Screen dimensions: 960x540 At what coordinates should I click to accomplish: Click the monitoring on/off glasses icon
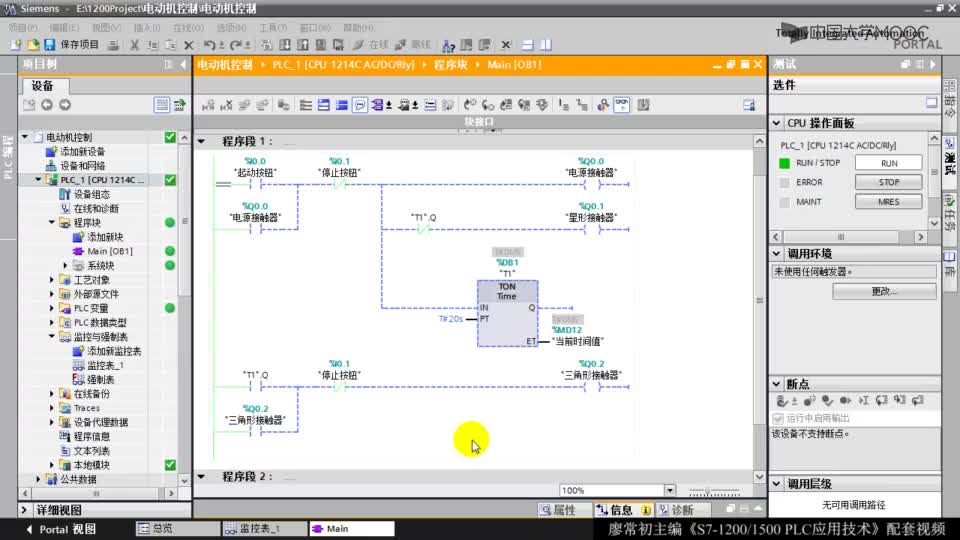621,105
